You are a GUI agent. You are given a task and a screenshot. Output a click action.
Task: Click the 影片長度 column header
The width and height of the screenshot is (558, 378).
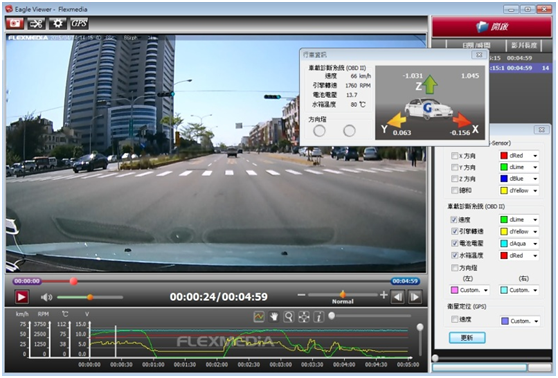tap(524, 45)
